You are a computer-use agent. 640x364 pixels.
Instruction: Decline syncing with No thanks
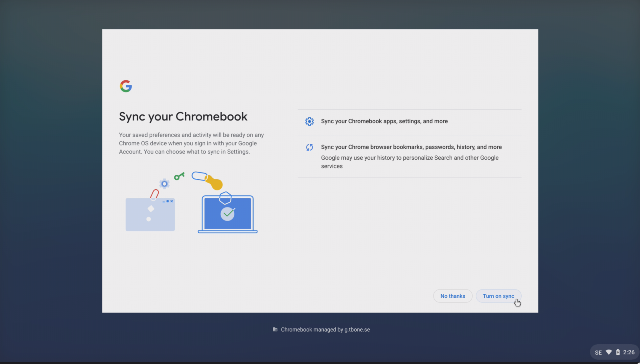click(452, 296)
